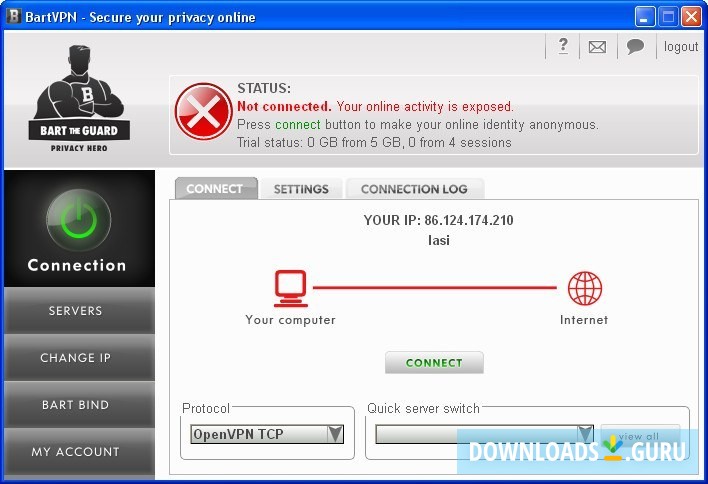Click the red X status icon
708x484 pixels.
click(x=204, y=111)
